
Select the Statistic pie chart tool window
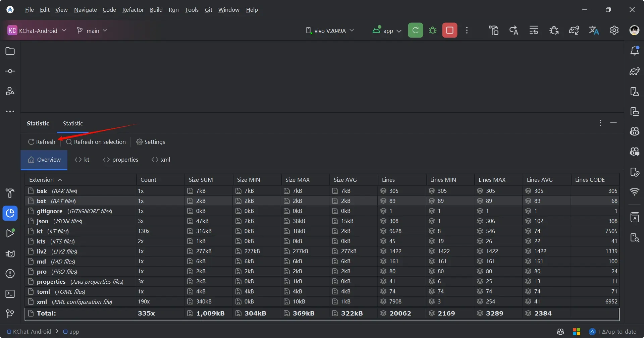click(x=10, y=213)
